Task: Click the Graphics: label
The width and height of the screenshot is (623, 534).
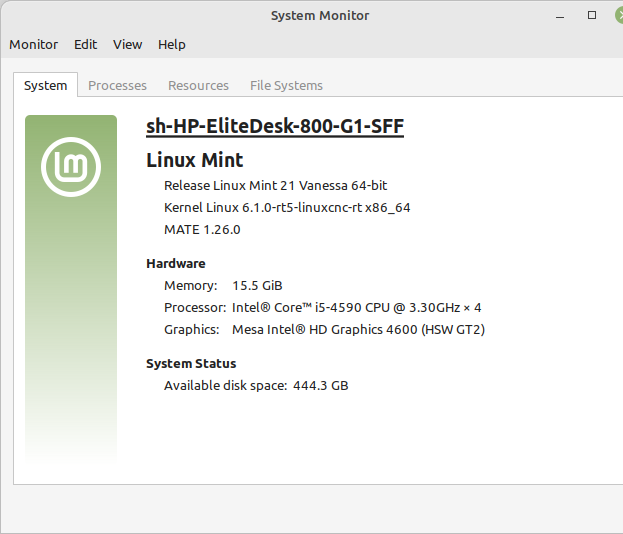Action: [x=192, y=330]
